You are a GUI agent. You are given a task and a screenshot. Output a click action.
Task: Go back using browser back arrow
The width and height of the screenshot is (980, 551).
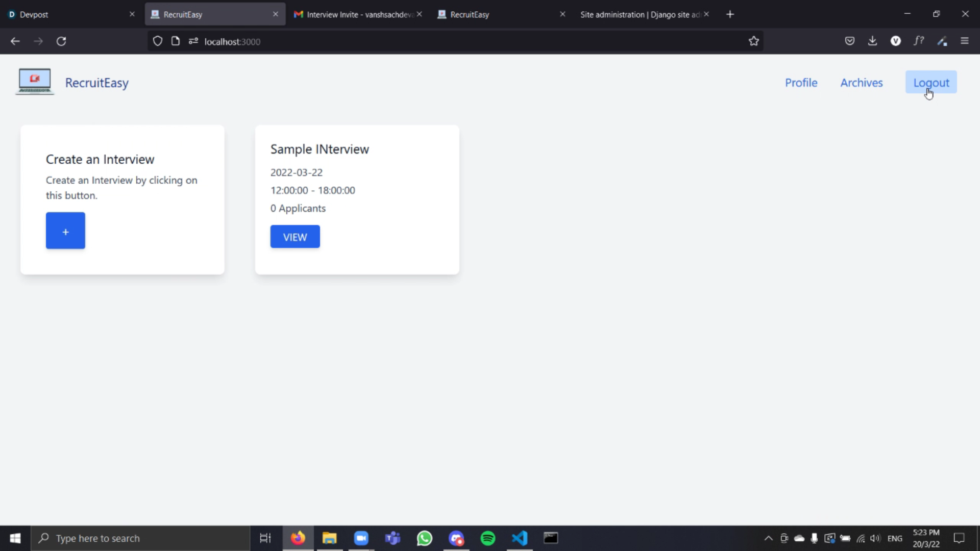pyautogui.click(x=15, y=41)
